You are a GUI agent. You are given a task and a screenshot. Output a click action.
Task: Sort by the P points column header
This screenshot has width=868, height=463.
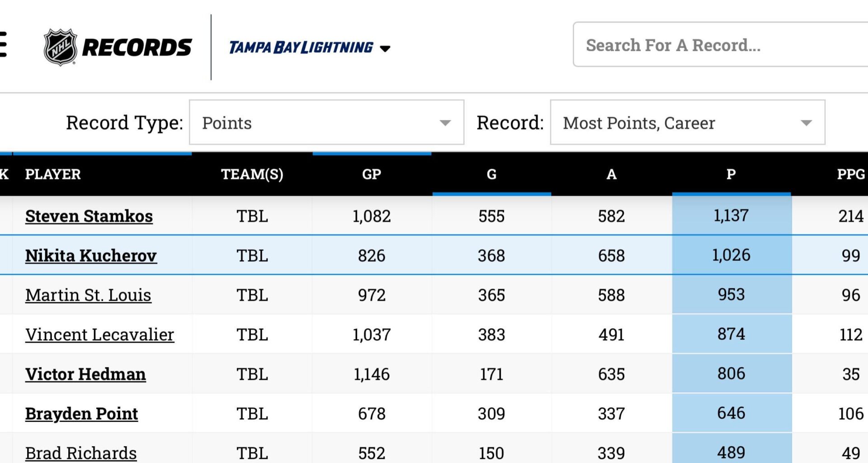(x=731, y=174)
